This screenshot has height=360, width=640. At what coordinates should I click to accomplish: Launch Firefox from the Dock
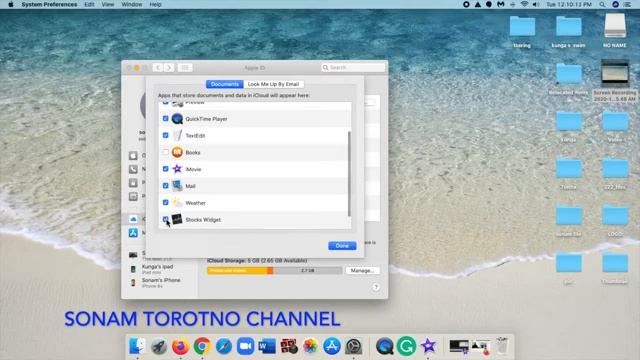(x=180, y=346)
